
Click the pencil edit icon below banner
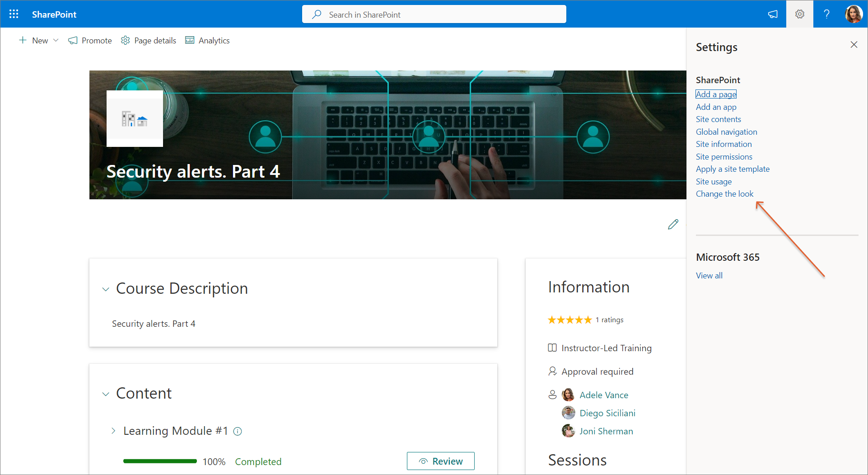click(x=673, y=224)
